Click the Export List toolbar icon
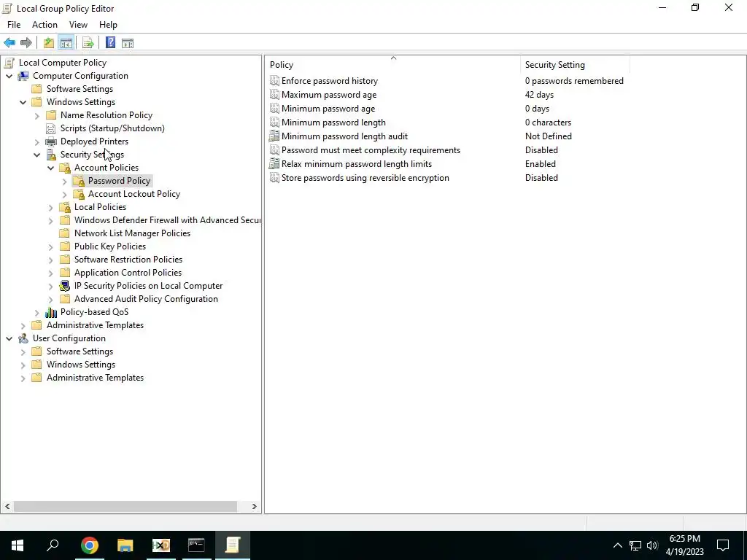The image size is (747, 560). (88, 43)
